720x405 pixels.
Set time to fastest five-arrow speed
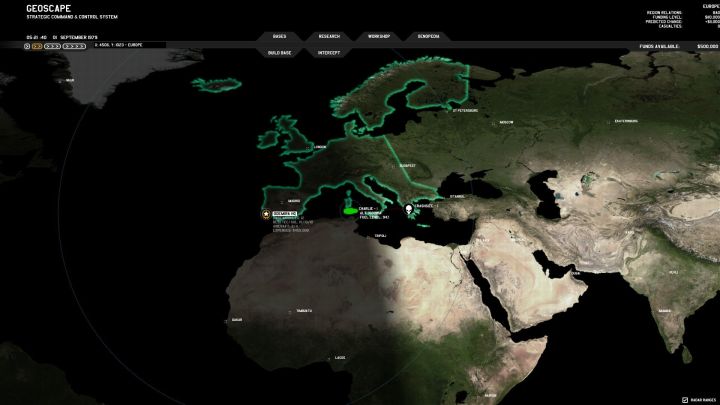pyautogui.click(x=74, y=46)
